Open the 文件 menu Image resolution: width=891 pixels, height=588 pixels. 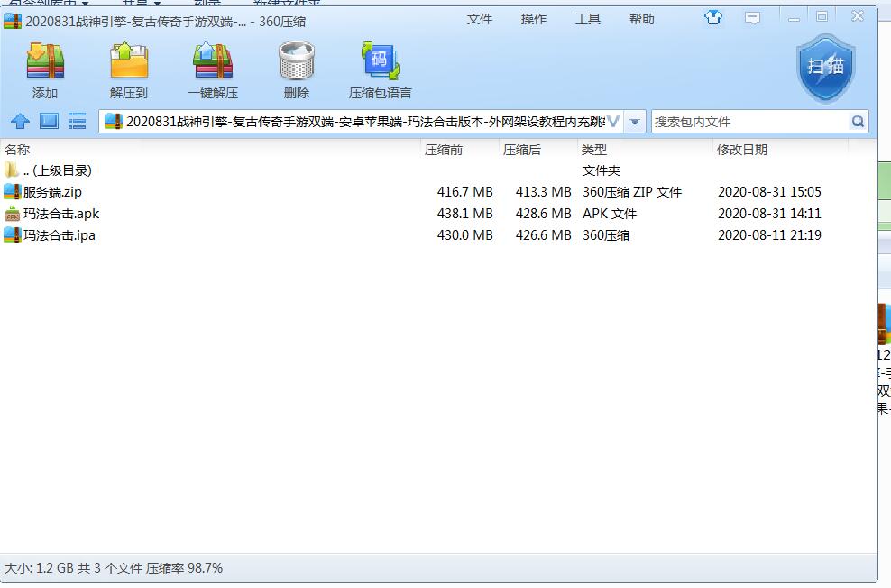click(480, 19)
